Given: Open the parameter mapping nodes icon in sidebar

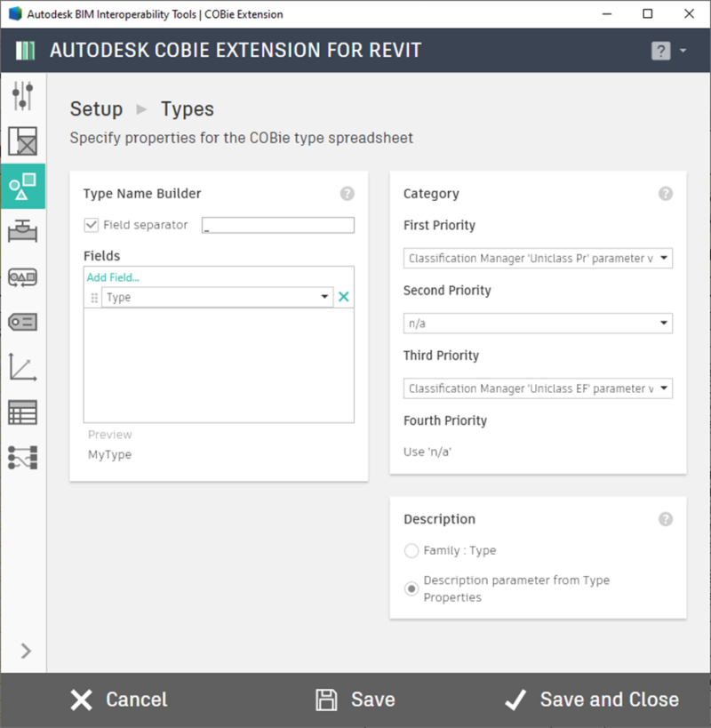Looking at the screenshot, I should tap(22, 457).
